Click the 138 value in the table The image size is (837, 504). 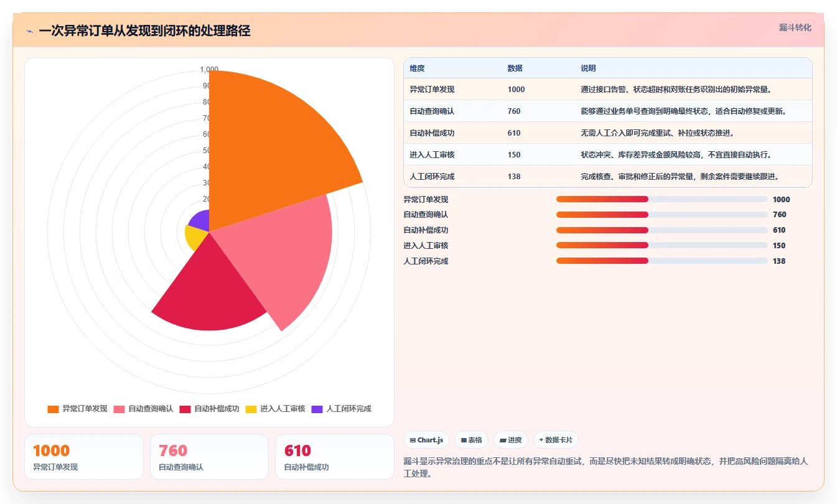click(514, 177)
